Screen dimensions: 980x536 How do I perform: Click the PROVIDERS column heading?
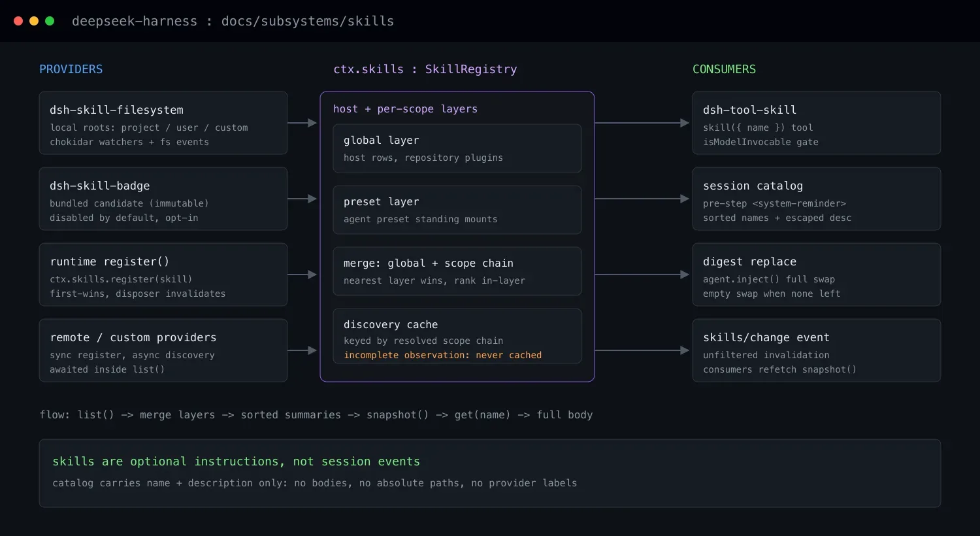[71, 69]
